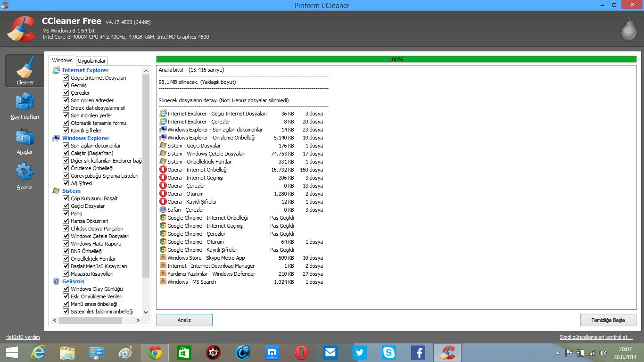The width and height of the screenshot is (644, 362).
Task: Disable the Masaüstü Kısayolları option
Action: (x=66, y=274)
